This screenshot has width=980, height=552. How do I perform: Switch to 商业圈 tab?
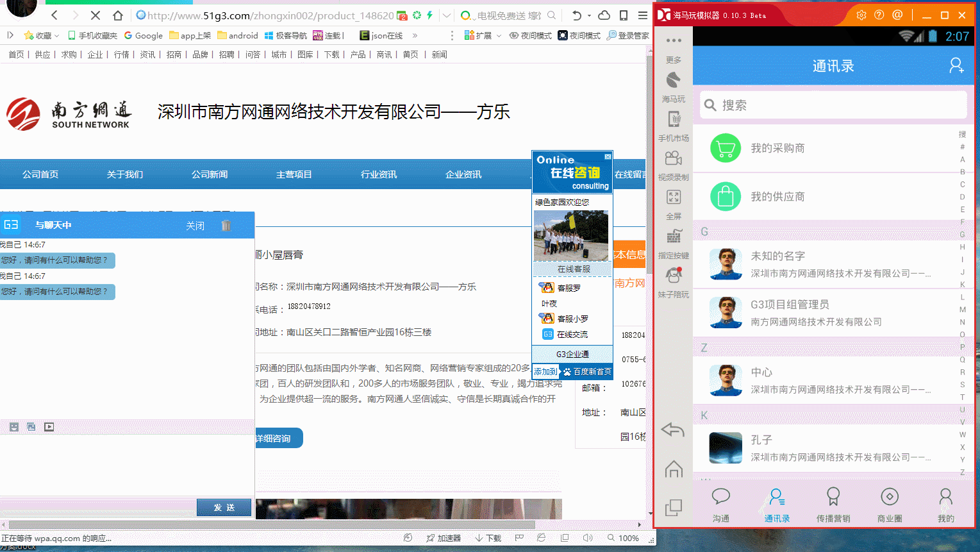890,505
